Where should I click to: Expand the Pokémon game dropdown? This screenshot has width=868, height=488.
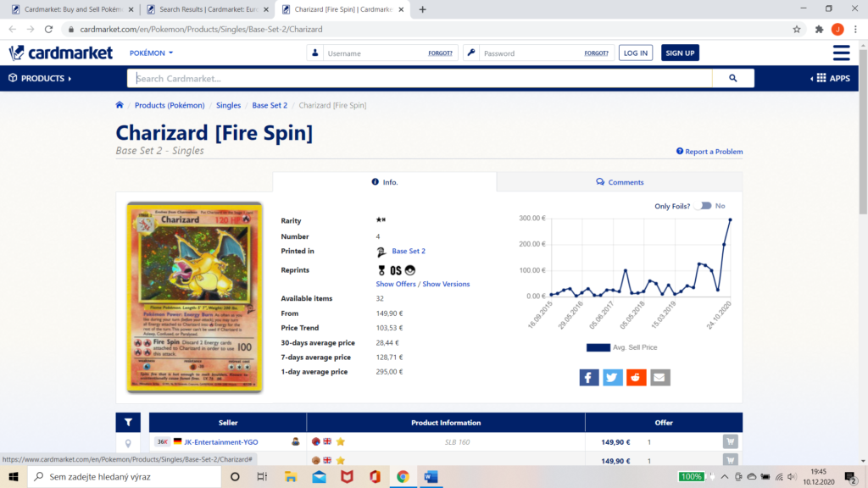(151, 53)
